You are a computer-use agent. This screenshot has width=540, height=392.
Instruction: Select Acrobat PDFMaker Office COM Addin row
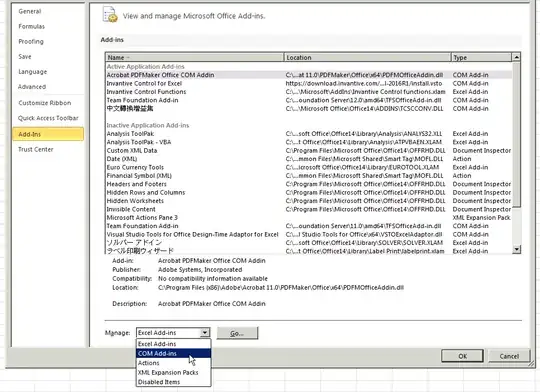(309, 75)
